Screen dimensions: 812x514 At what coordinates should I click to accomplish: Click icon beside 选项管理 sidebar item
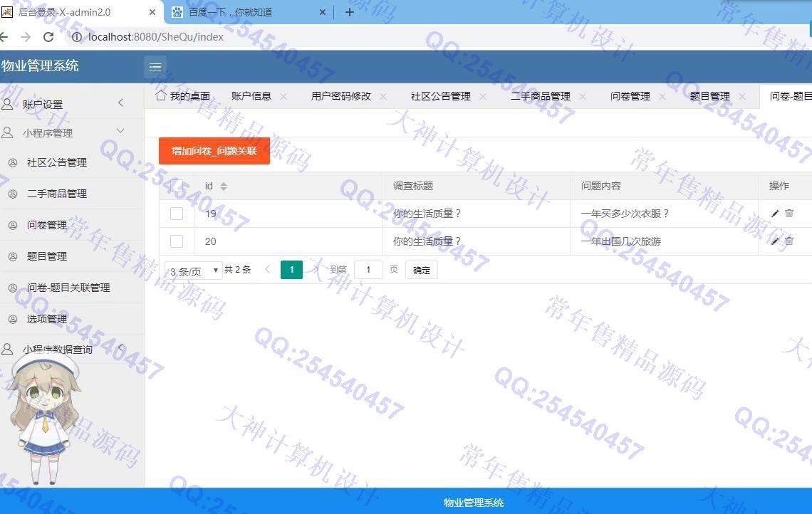click(13, 320)
